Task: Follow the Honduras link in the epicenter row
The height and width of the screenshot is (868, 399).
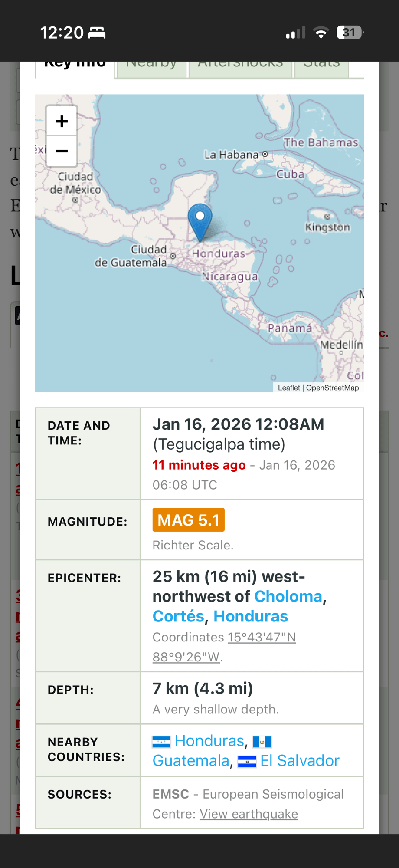Action: [251, 616]
